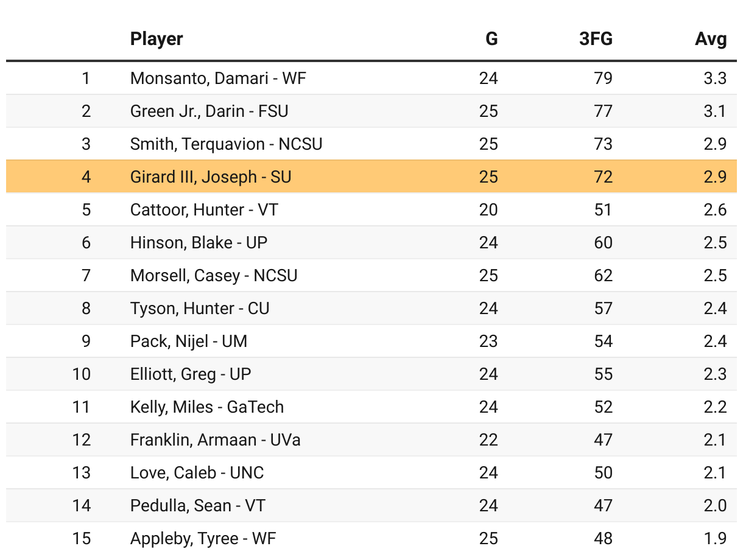Open Green Jr., Darin - FSU entry
The image size is (743, 560).
click(209, 111)
